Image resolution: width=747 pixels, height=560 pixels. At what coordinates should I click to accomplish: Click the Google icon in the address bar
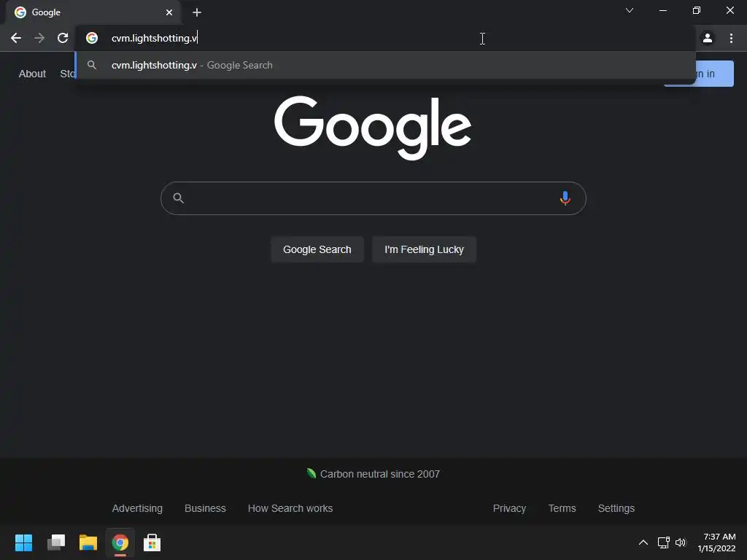click(x=92, y=38)
